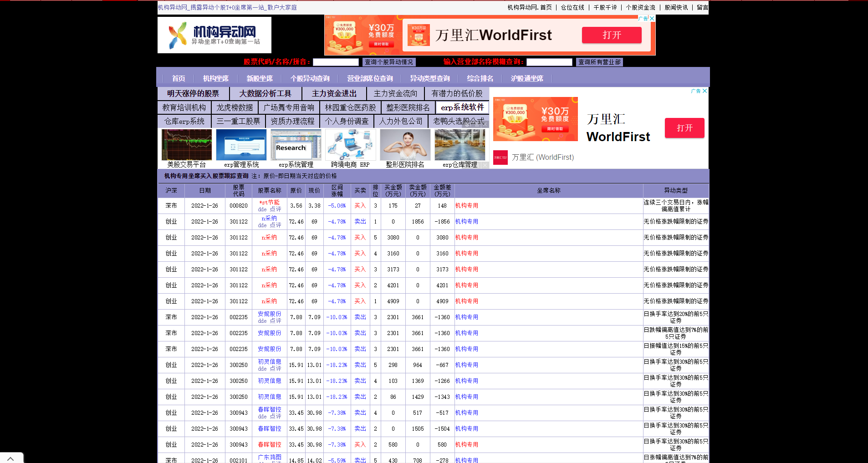The image size is (868, 463).
Task: Open the 机构坐席 navigation item
Action: 216,78
